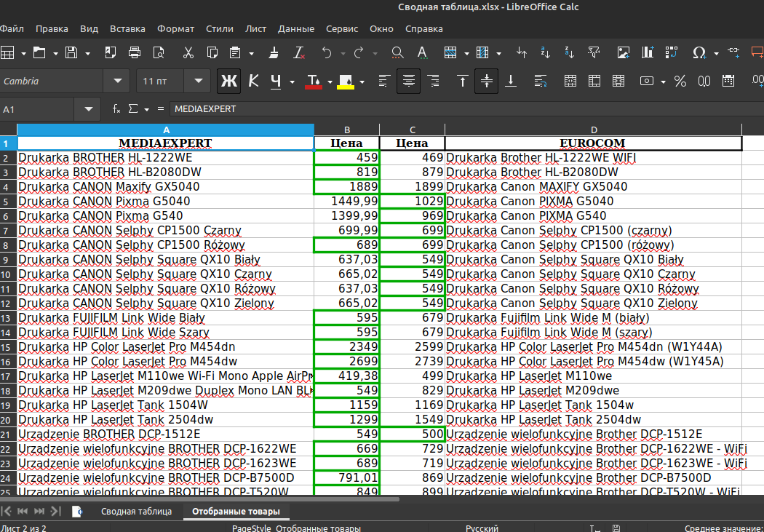
Task: Toggle center horizontal alignment
Action: pos(408,81)
